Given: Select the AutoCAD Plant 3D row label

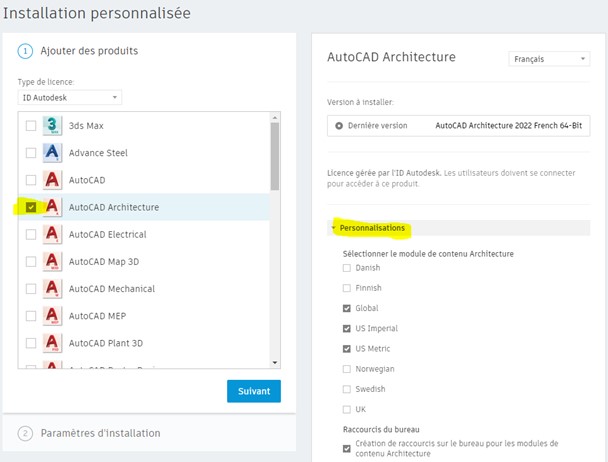Looking at the screenshot, I should [x=106, y=343].
